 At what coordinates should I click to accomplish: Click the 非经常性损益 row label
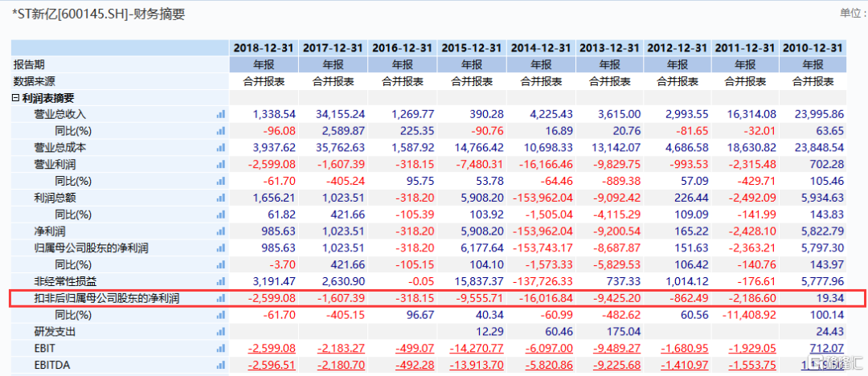click(x=65, y=281)
